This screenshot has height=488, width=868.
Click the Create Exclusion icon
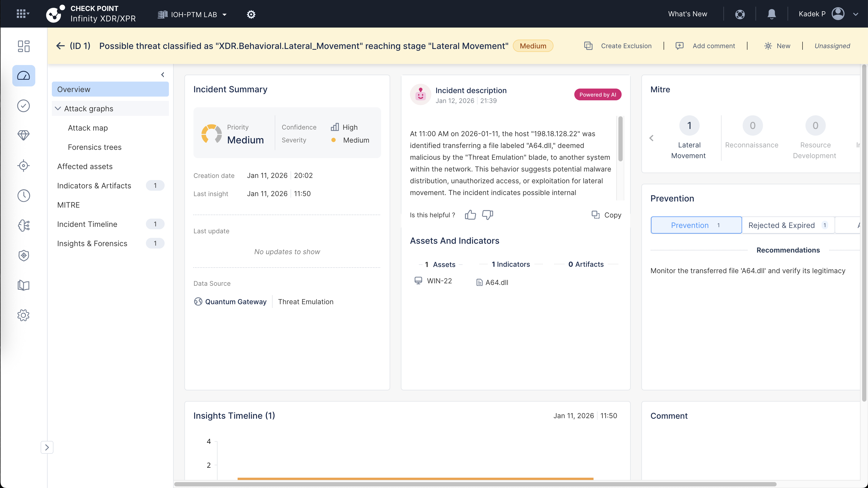pyautogui.click(x=588, y=46)
